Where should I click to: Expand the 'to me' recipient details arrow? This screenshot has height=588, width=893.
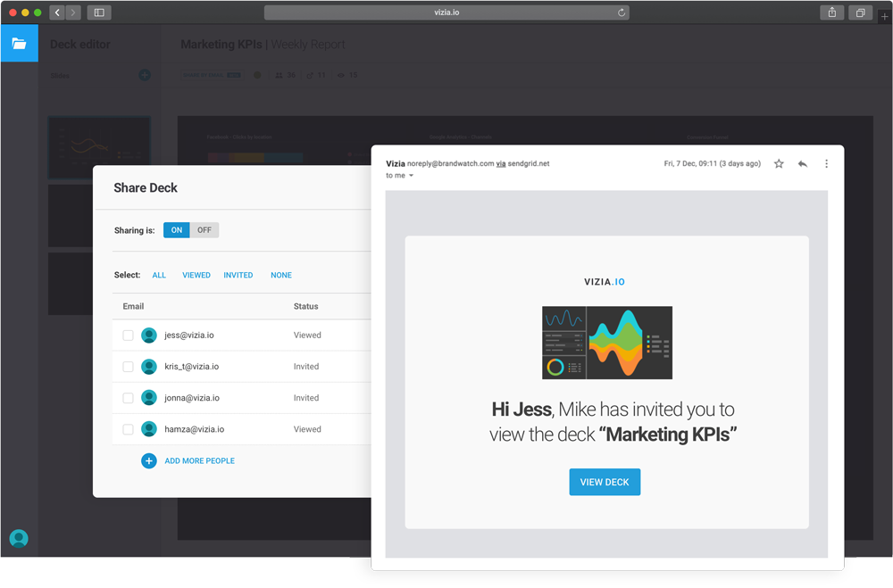coord(411,176)
